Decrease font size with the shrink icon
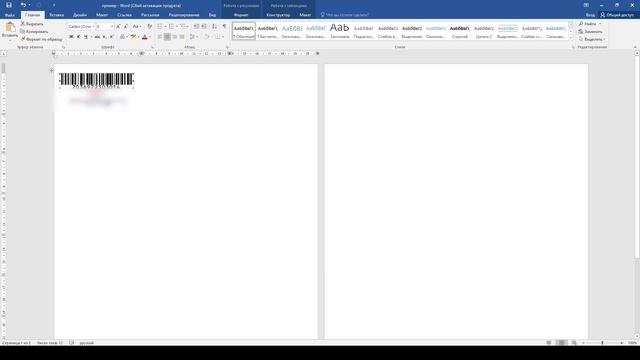The width and height of the screenshot is (640, 360). point(126,27)
